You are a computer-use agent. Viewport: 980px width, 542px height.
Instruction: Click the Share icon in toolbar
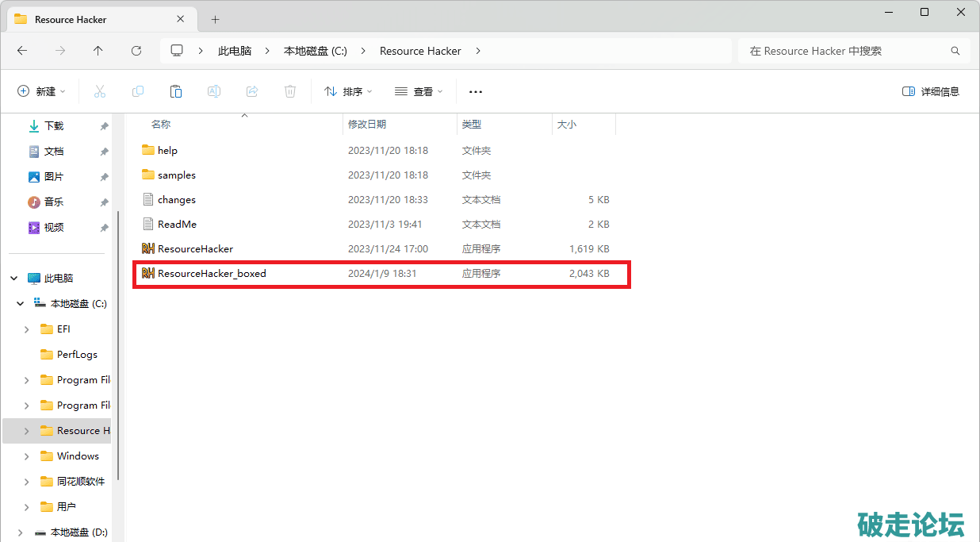252,92
